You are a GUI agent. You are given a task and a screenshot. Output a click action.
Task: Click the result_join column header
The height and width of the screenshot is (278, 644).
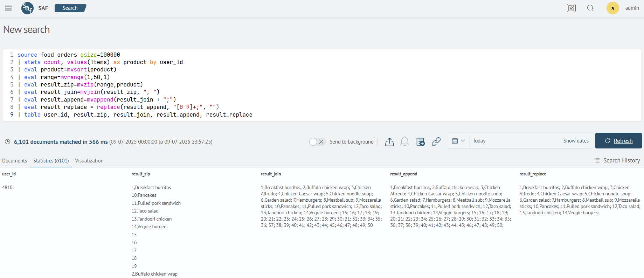pyautogui.click(x=271, y=174)
